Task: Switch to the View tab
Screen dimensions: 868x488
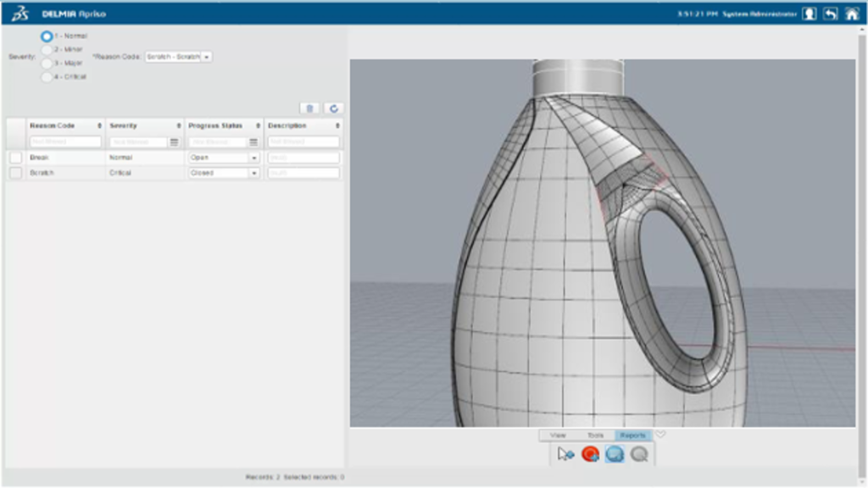Action: pyautogui.click(x=558, y=435)
